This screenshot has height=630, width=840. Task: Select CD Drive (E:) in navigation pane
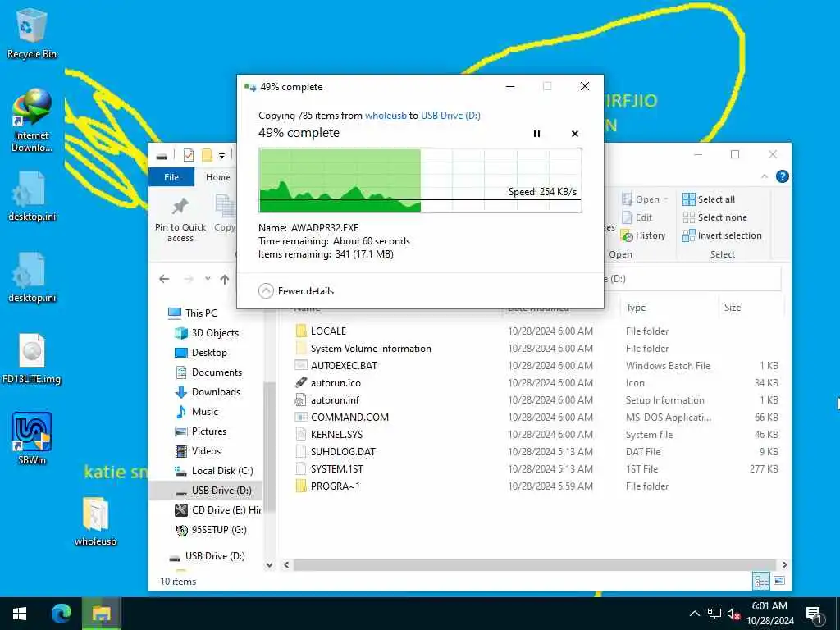[218, 510]
